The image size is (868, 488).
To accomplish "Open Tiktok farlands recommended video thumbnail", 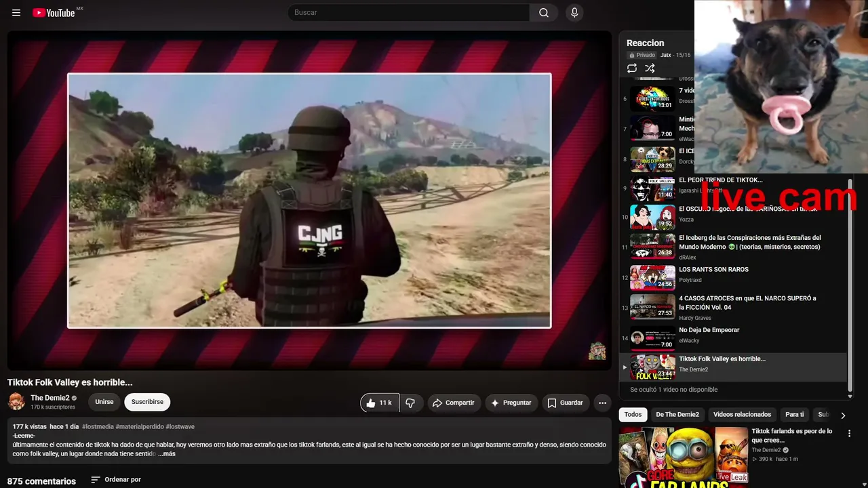I will [x=684, y=457].
